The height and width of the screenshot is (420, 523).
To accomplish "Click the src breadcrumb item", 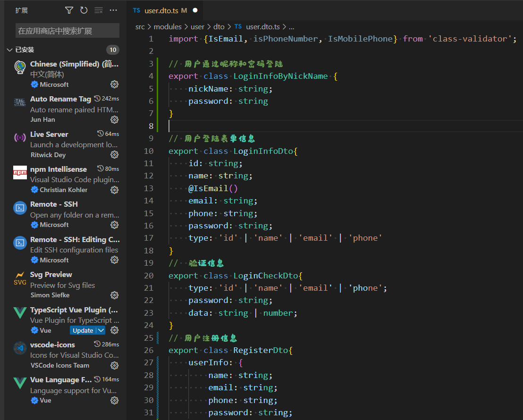I will [140, 27].
